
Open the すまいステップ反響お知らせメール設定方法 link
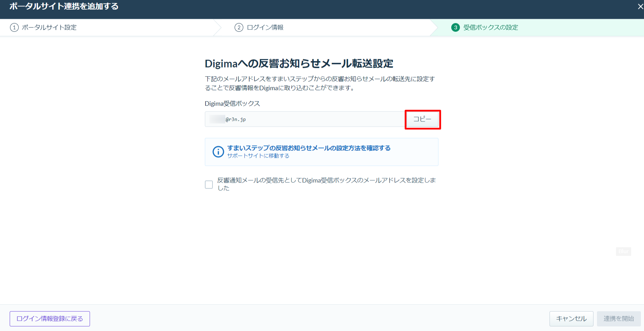(x=309, y=148)
